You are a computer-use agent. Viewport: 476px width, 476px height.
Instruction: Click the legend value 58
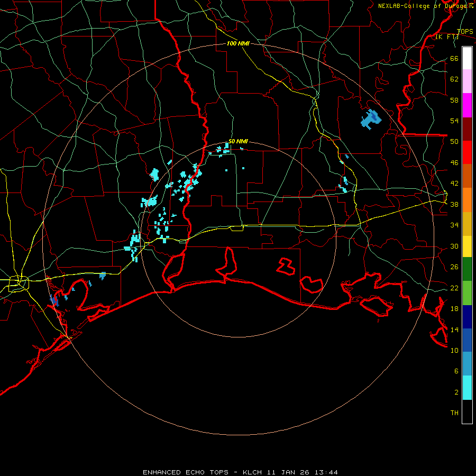click(454, 100)
